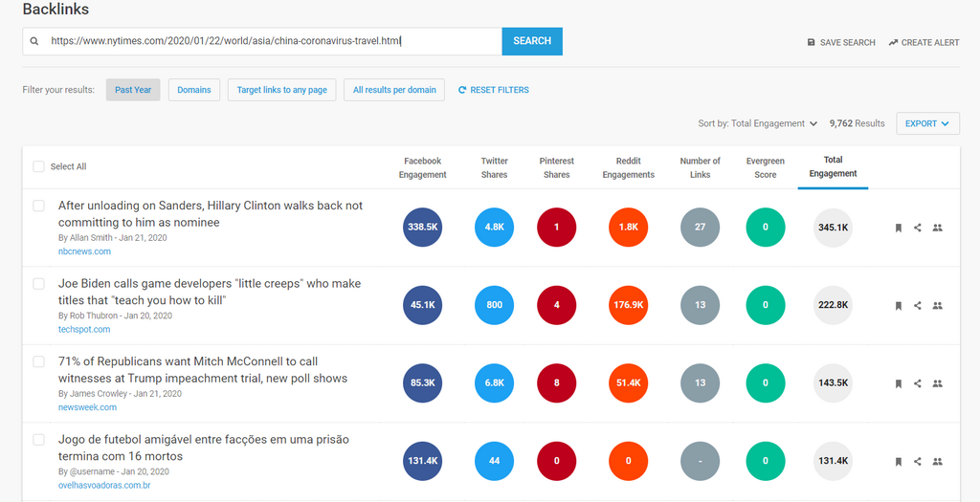Select checkbox for 71% of Republicans article
The image size is (980, 502).
coord(39,361)
